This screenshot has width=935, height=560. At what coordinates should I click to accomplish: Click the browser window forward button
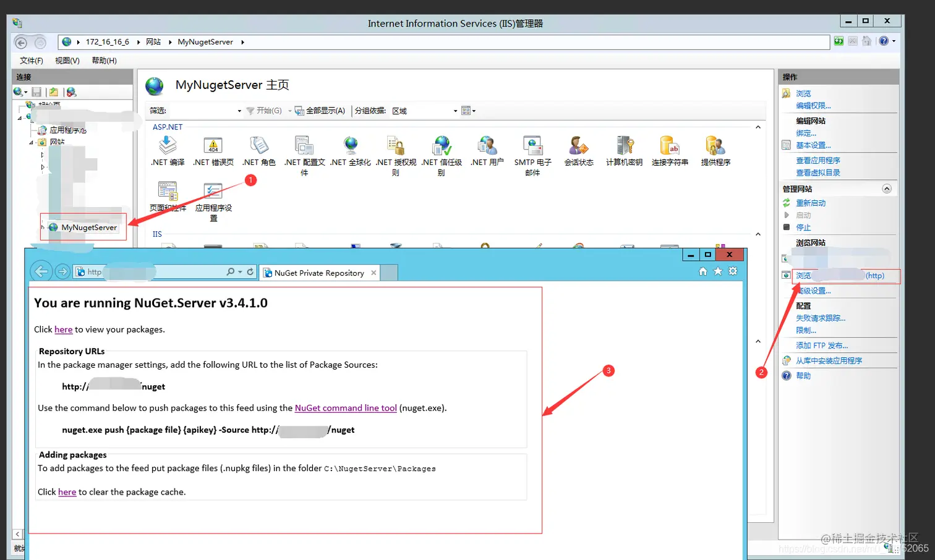click(x=62, y=271)
